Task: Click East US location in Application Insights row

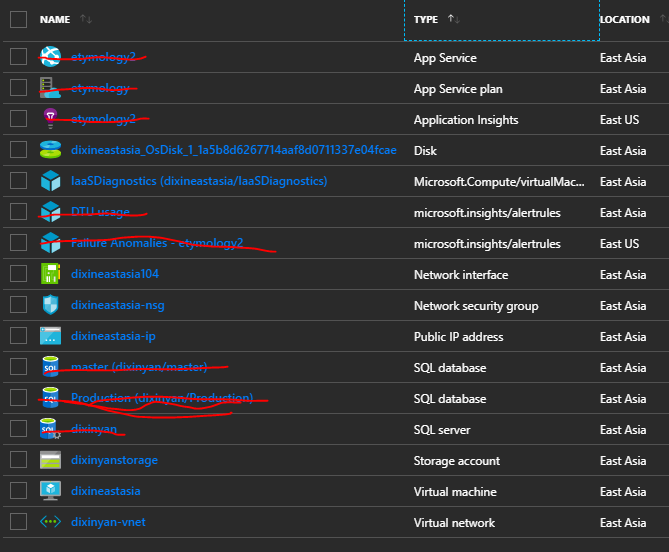Action: coord(620,120)
